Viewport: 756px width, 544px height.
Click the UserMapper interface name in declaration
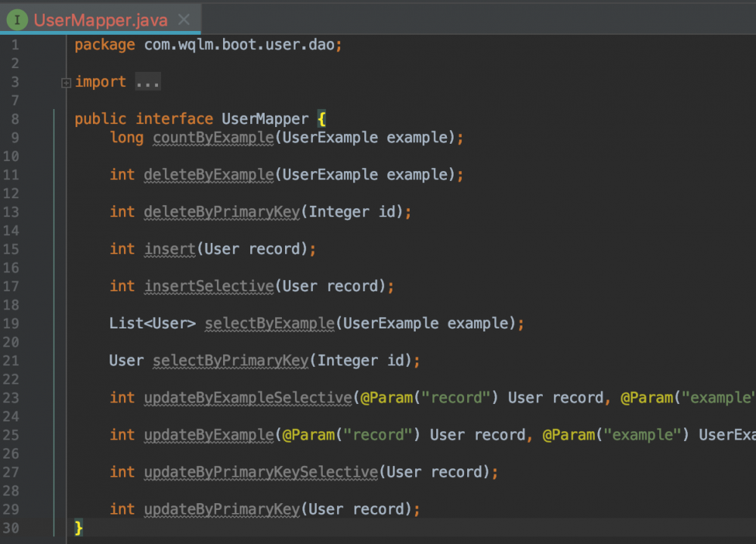tap(265, 120)
